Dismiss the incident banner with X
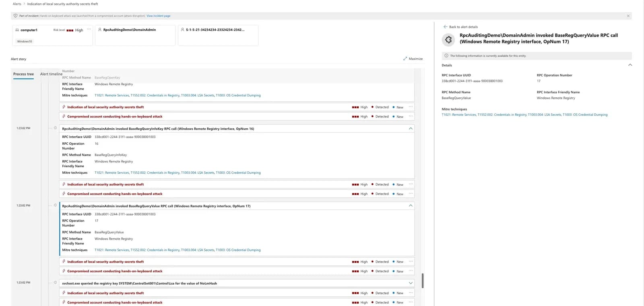 (x=628, y=16)
